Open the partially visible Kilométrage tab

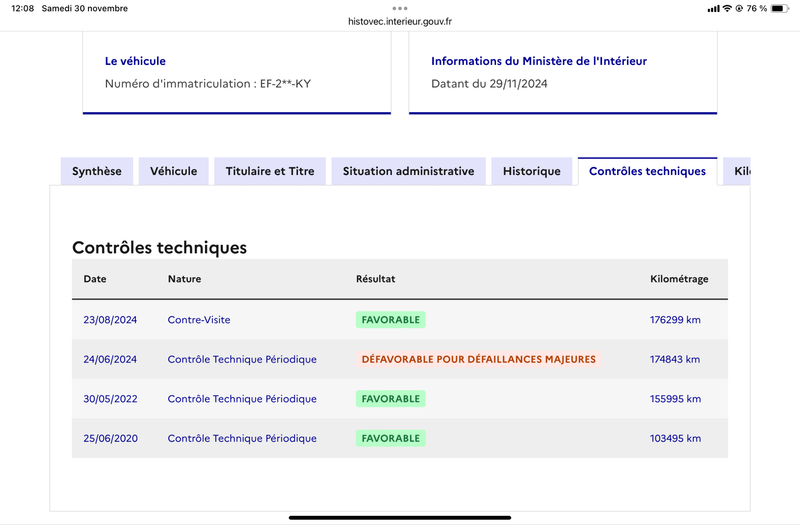click(737, 171)
